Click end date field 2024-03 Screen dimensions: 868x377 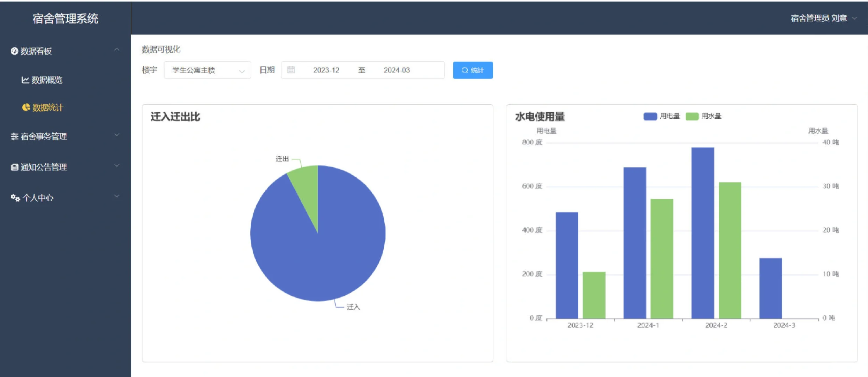coord(397,70)
